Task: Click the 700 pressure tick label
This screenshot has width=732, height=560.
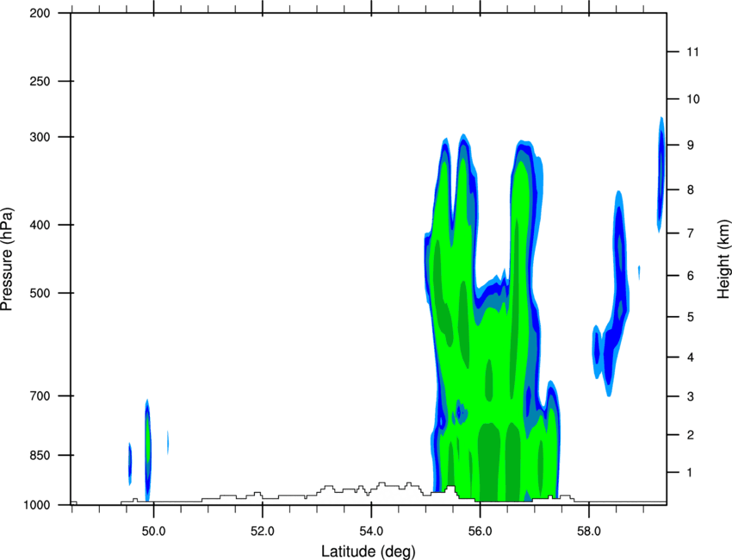Action: click(x=40, y=395)
